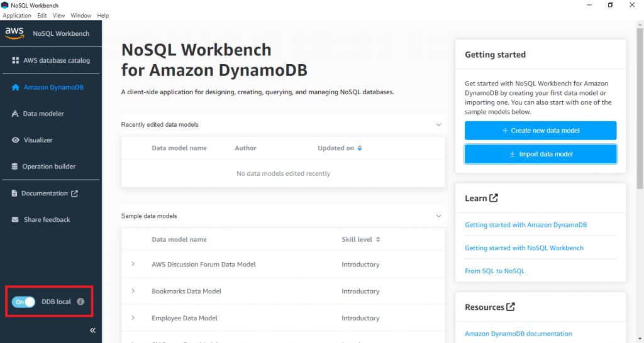The height and width of the screenshot is (343, 644).
Task: Collapse the sidebar with double chevron
Action: point(93,330)
